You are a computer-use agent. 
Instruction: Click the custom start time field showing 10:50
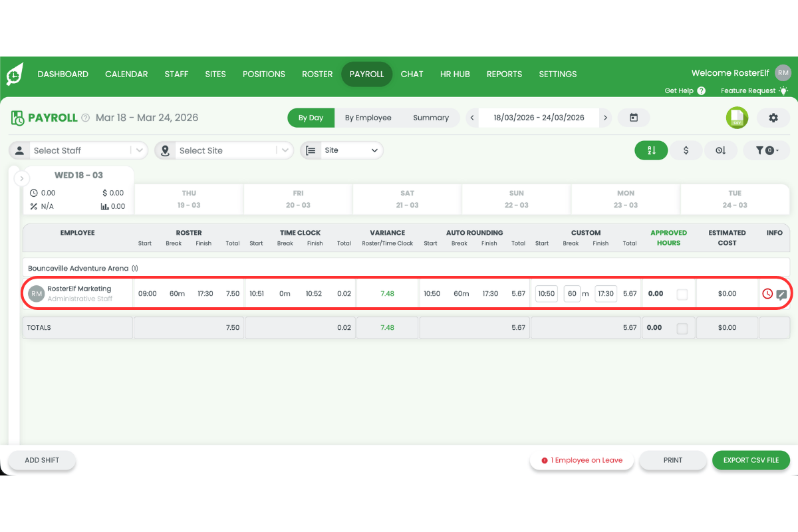(x=546, y=293)
